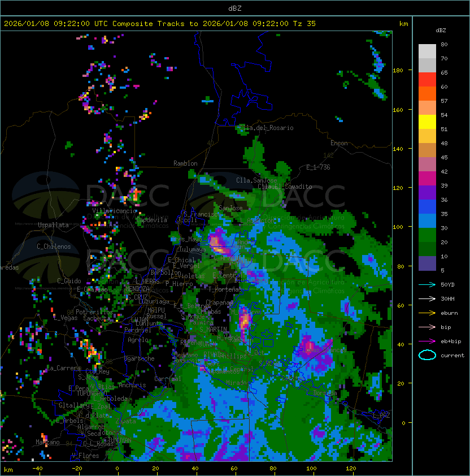Click the 'Anchoris' place label

132,385
